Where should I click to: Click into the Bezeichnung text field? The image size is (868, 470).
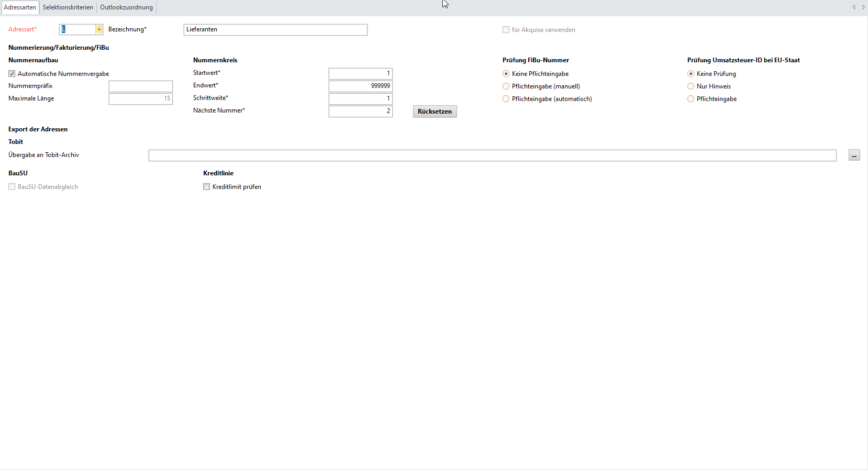275,30
